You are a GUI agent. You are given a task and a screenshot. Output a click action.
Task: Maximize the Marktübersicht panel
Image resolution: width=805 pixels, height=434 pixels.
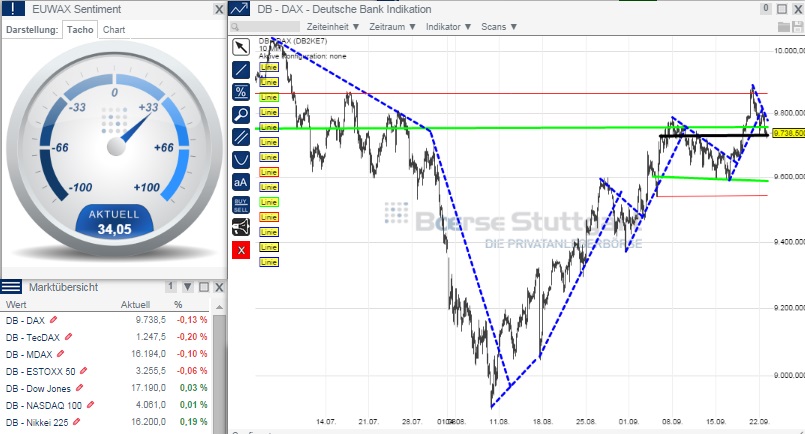coord(204,287)
